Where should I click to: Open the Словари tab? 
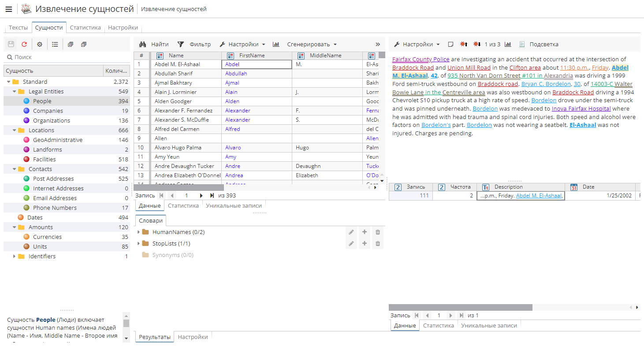tap(151, 221)
